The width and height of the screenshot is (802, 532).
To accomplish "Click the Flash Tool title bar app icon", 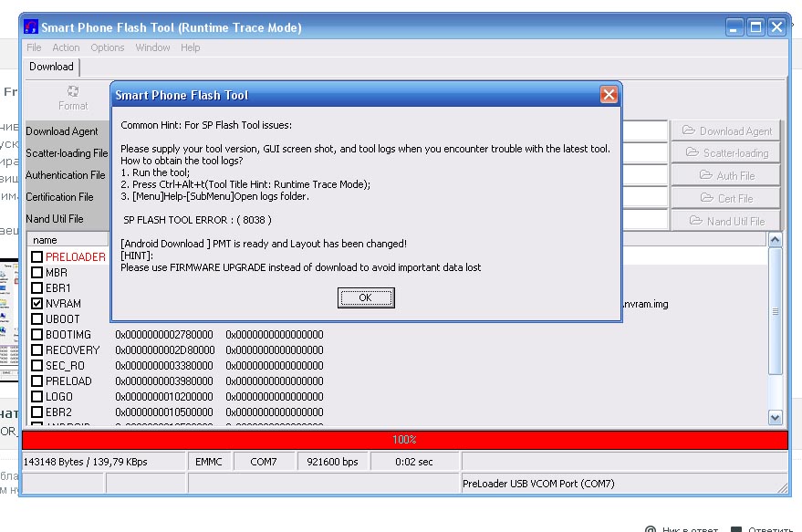I will (31, 27).
